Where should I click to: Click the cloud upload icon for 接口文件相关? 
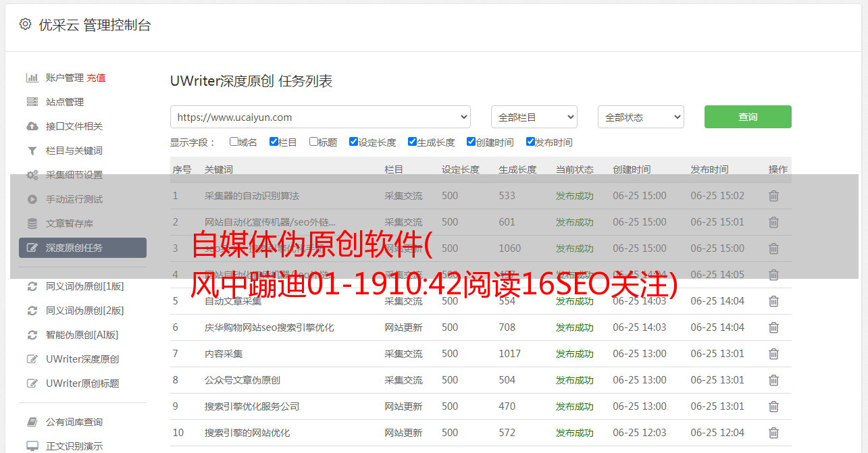(x=32, y=126)
